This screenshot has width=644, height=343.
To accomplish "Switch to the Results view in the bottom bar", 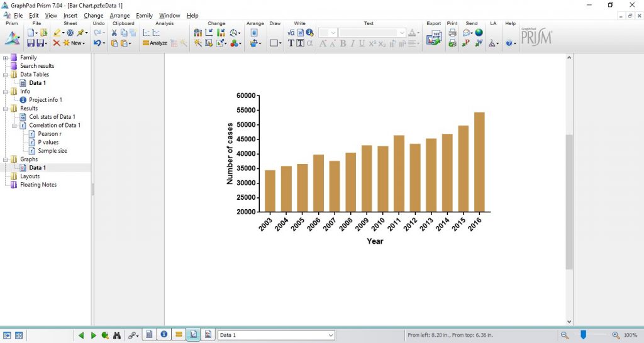I will coord(179,335).
